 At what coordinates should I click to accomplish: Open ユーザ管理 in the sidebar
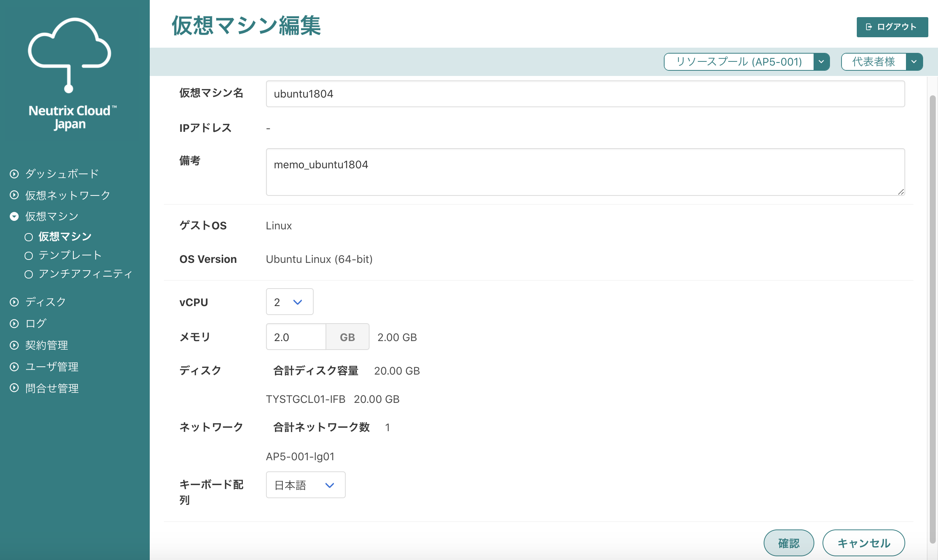[x=52, y=366]
